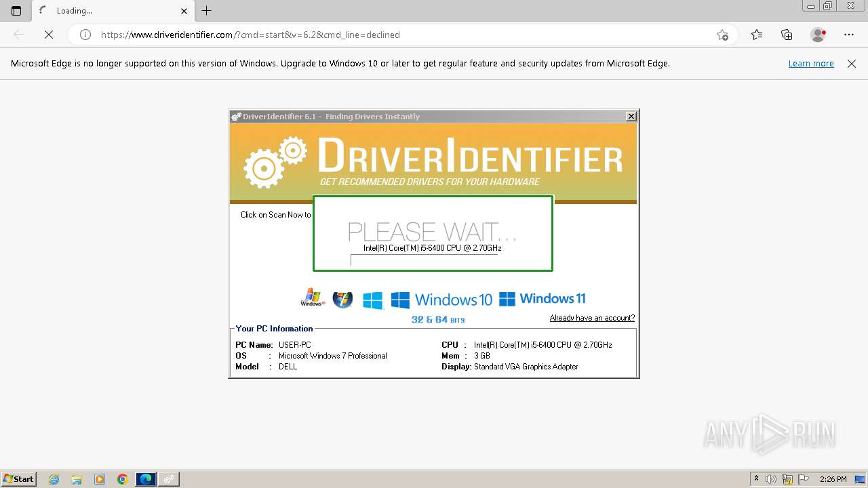This screenshot has height=488, width=868.
Task: Select Display value Standard VGA Graphics Adapter
Action: coord(526,367)
